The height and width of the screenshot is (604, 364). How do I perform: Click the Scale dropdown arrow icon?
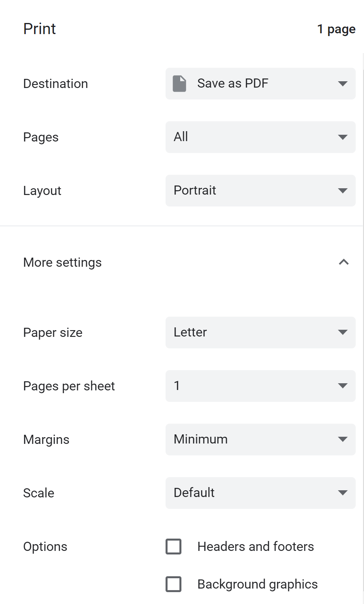coord(343,493)
